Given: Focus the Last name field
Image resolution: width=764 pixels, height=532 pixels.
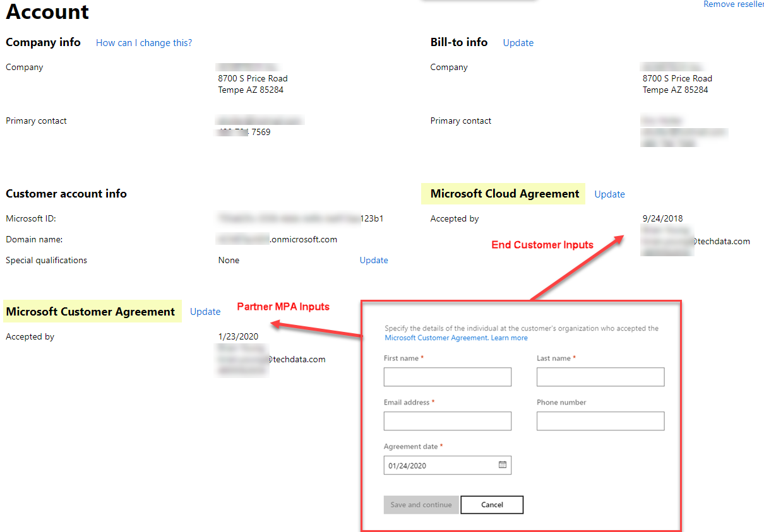Looking at the screenshot, I should click(x=600, y=377).
